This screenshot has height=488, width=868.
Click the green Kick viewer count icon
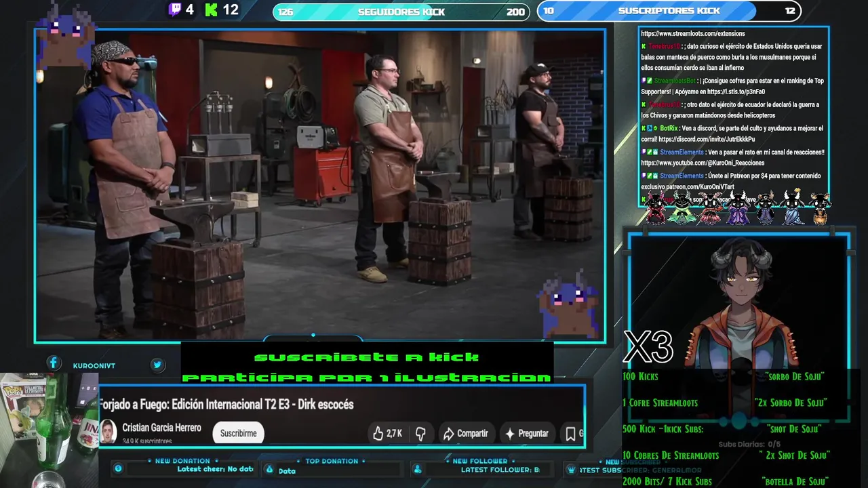(211, 9)
